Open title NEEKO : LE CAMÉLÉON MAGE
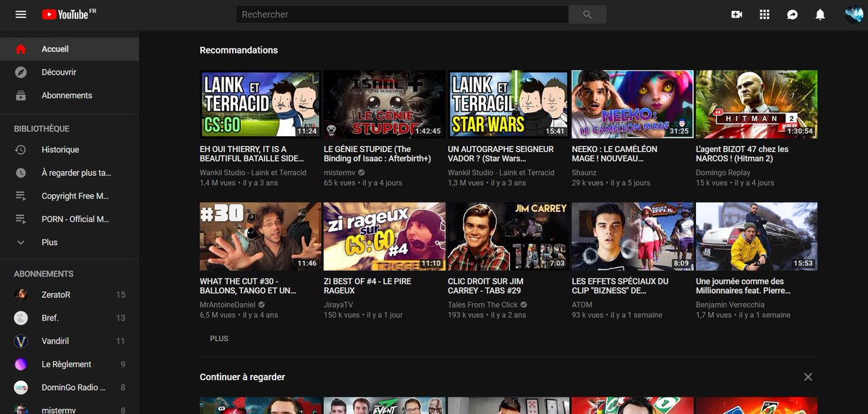 (x=615, y=153)
